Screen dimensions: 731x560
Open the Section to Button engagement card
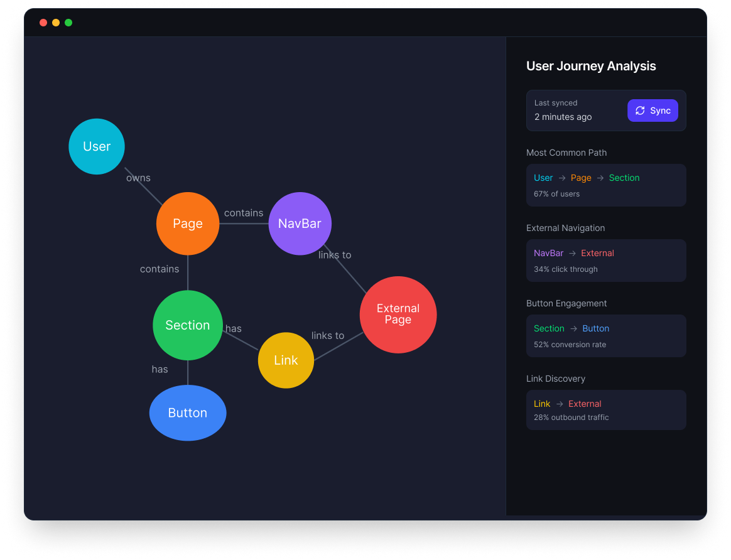pyautogui.click(x=606, y=336)
